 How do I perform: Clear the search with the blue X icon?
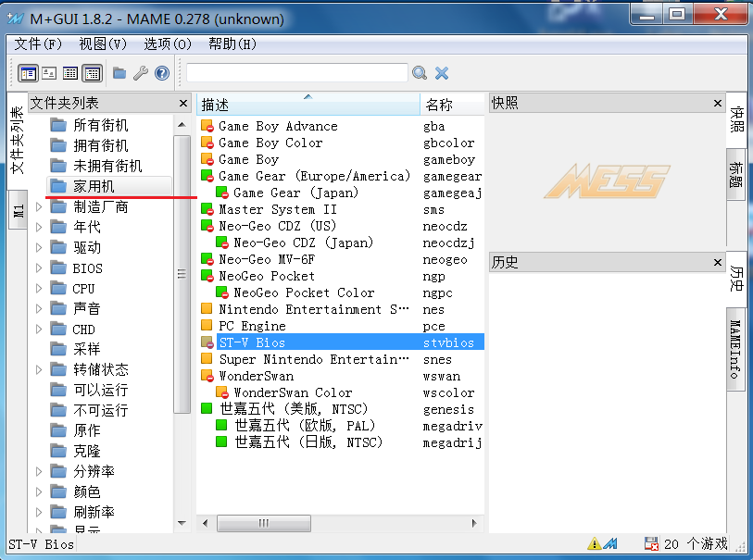coord(442,73)
